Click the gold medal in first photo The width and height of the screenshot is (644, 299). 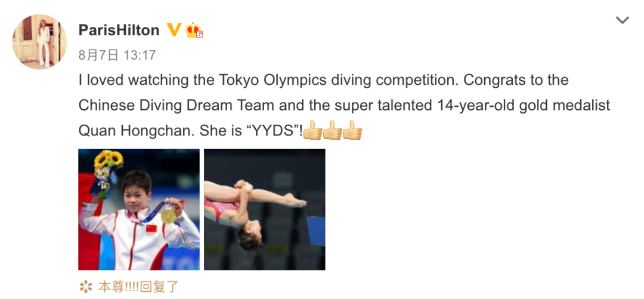pos(168,215)
